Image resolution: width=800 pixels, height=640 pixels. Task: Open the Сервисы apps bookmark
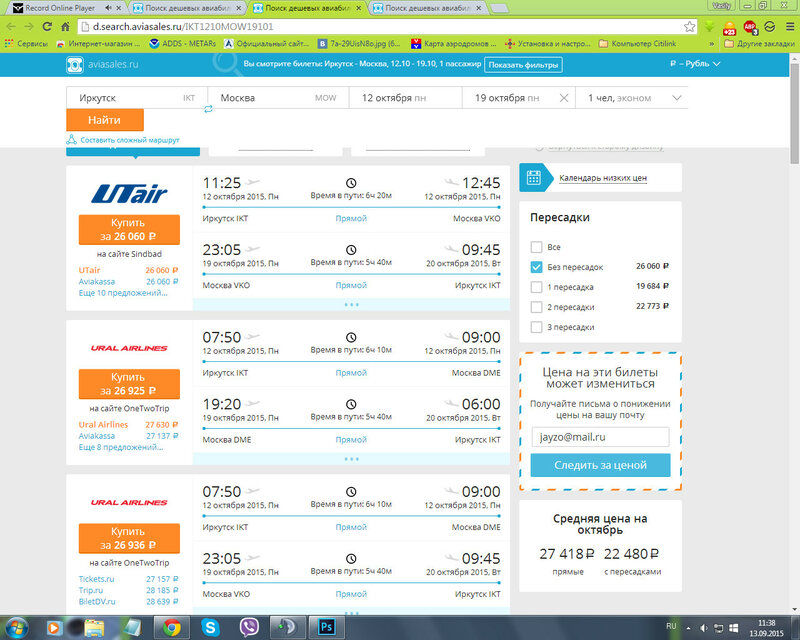(26, 44)
